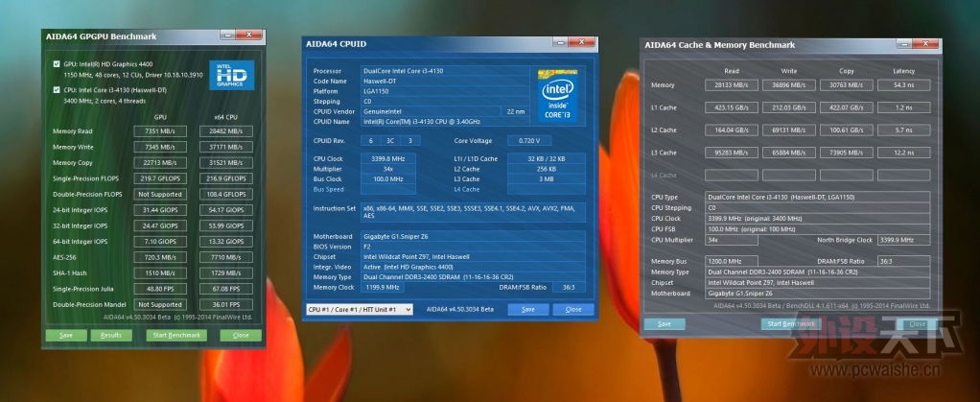Click Motherboard field Gigabyte G1.Sniper Z6 in CPUID
The width and height of the screenshot is (980, 402).
473,236
